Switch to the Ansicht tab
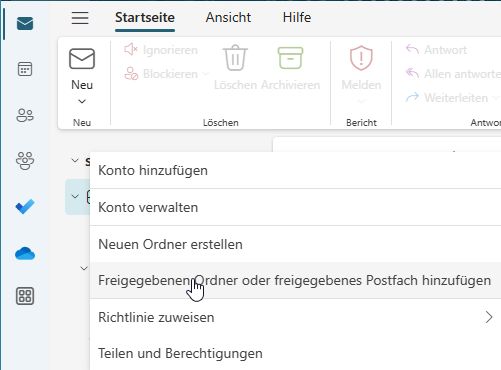501x370 pixels. coord(228,17)
